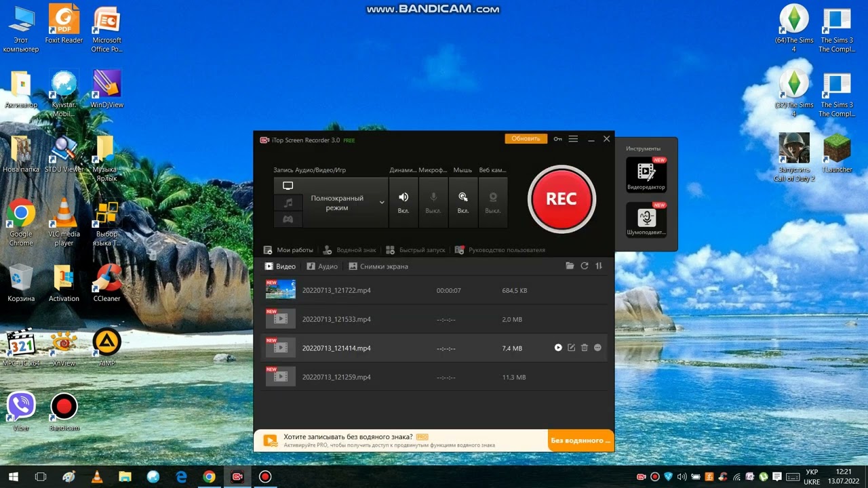The image size is (868, 488).
Task: Edit the 20220713_121414.mp4 recording
Action: (571, 348)
